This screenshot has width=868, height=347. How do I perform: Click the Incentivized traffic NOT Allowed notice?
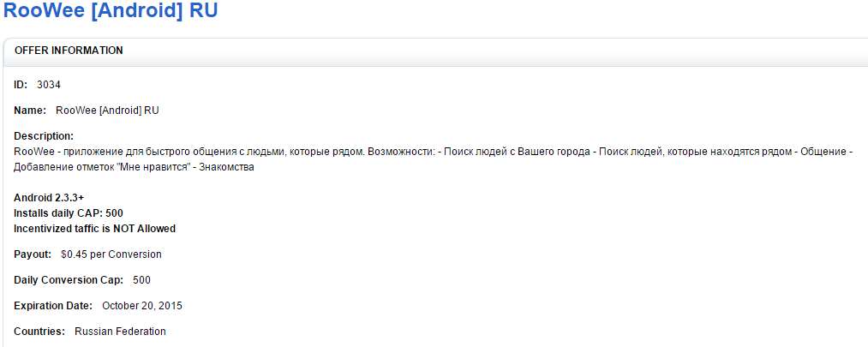pos(95,229)
